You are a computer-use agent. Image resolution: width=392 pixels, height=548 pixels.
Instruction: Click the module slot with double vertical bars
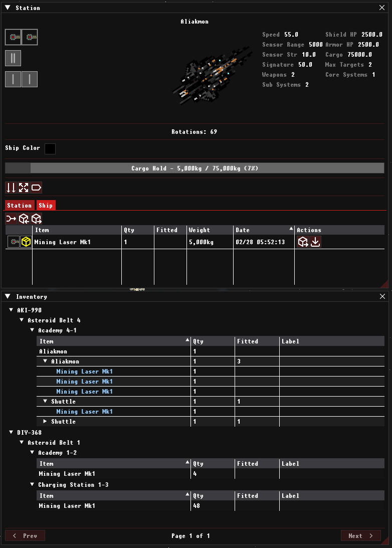(x=13, y=58)
